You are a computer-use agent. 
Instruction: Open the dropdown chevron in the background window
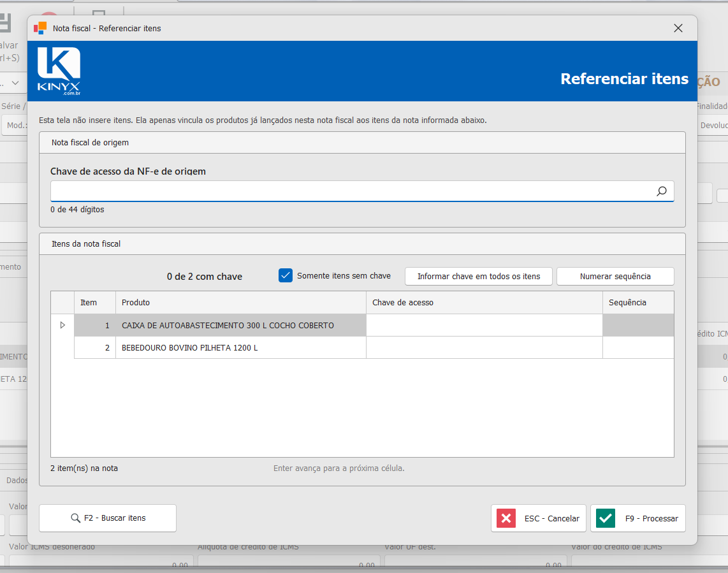(x=15, y=83)
